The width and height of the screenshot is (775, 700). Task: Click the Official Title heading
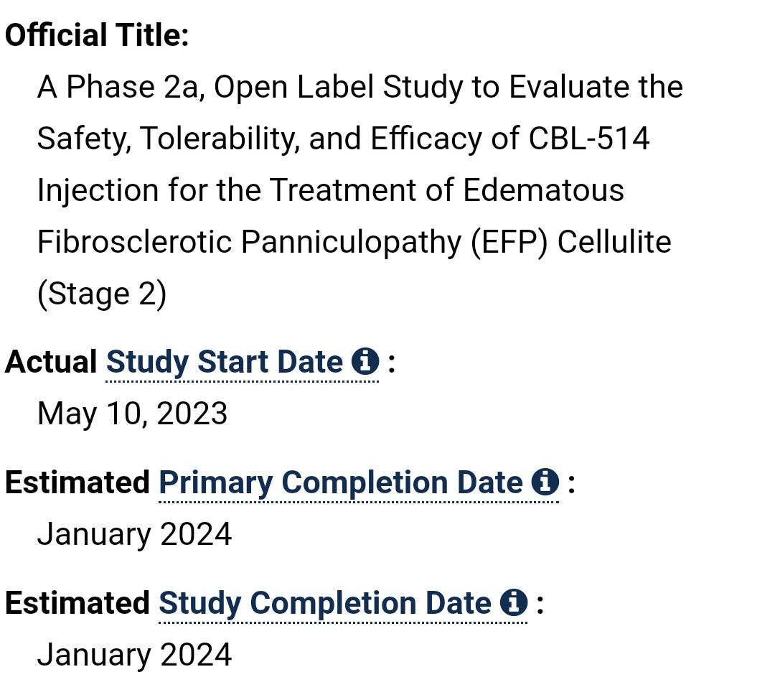click(x=97, y=34)
